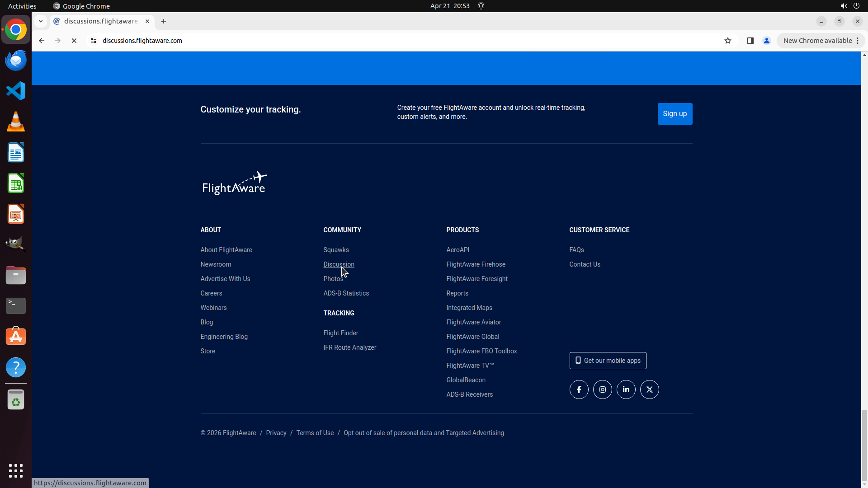Image resolution: width=868 pixels, height=488 pixels.
Task: Open the X (Twitter) social icon
Action: point(649,389)
